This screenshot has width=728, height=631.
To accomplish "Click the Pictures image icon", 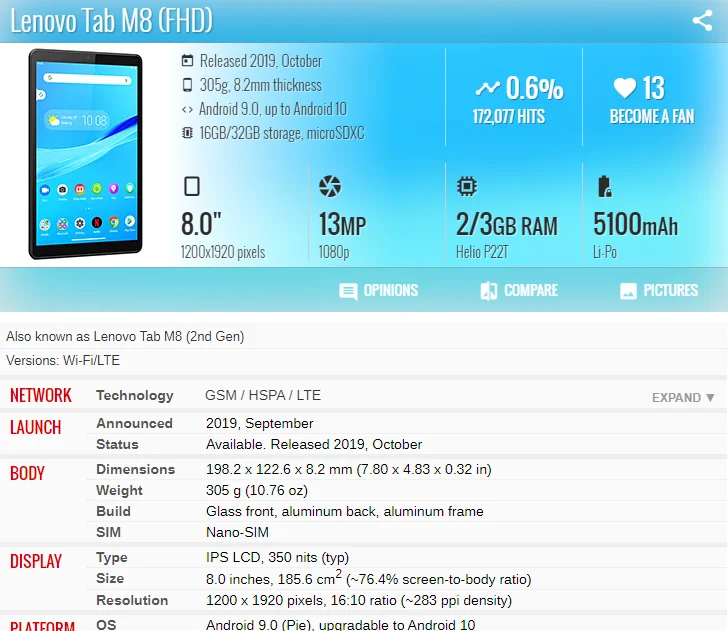I will 628,291.
